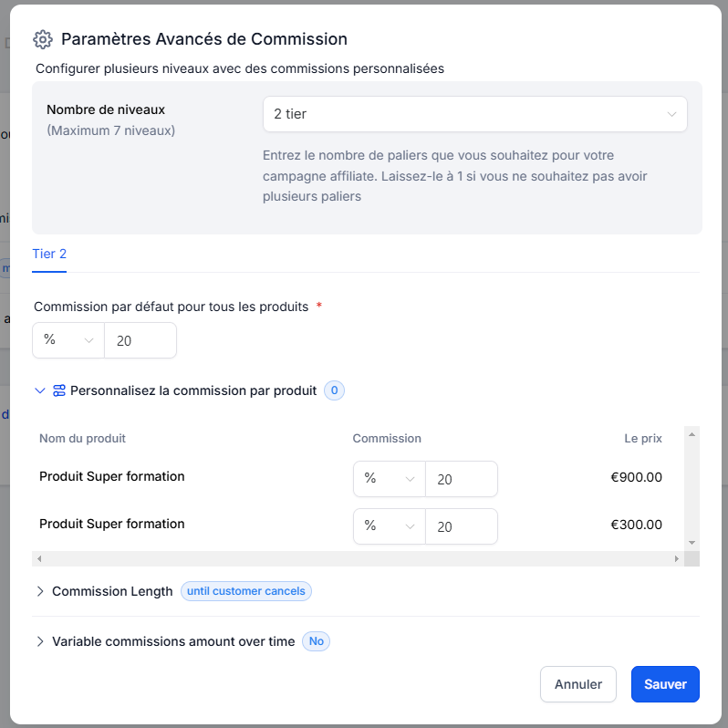Screen dimensions: 728x728
Task: Click the Annuler button
Action: 578,684
